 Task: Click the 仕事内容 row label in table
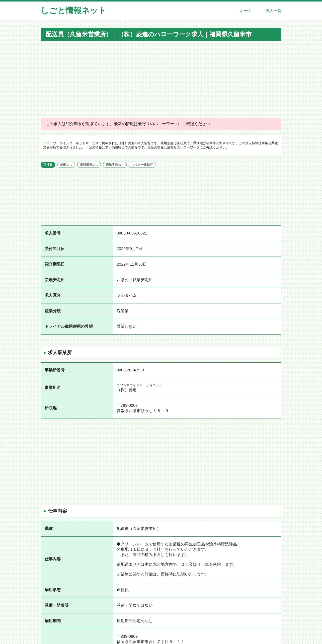click(53, 559)
